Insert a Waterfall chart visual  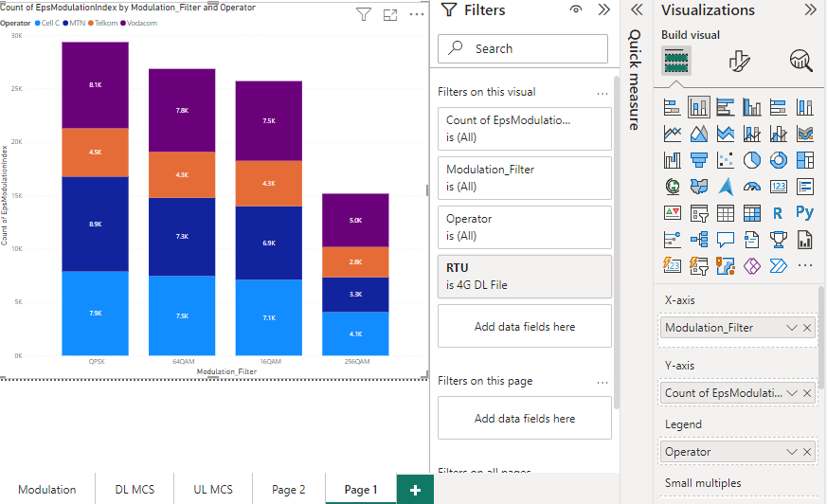coord(672,160)
